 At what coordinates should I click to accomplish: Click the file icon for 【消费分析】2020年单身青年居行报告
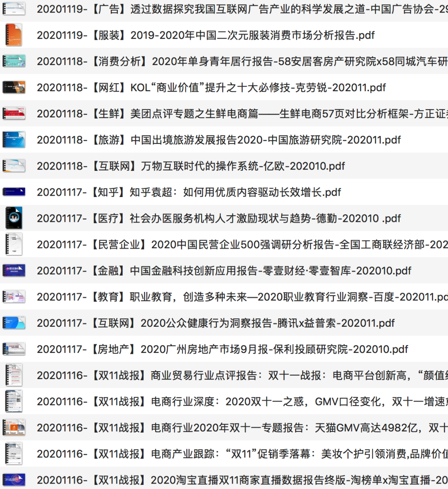tap(14, 61)
